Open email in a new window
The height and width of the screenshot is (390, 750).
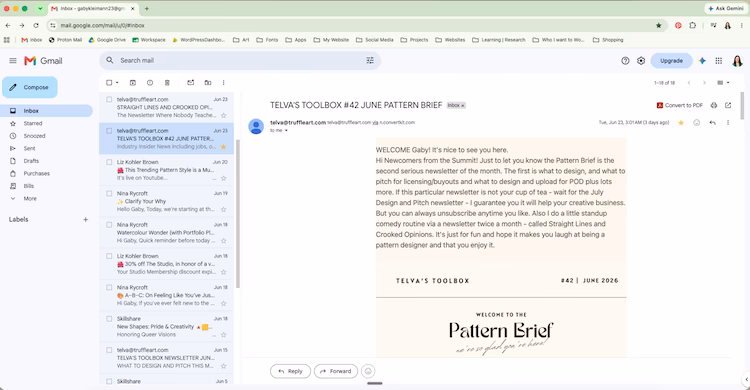[x=728, y=105]
